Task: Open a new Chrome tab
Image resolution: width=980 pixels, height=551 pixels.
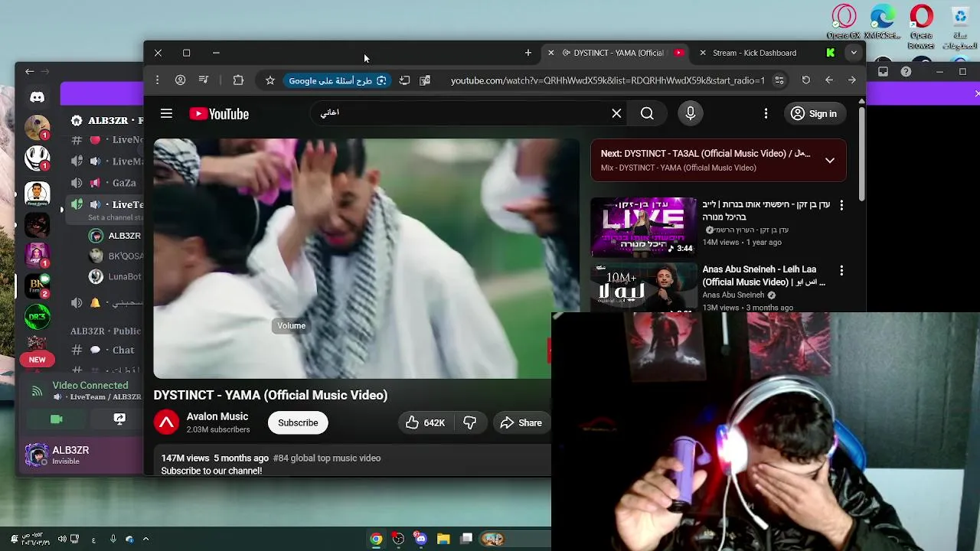Action: click(x=528, y=53)
